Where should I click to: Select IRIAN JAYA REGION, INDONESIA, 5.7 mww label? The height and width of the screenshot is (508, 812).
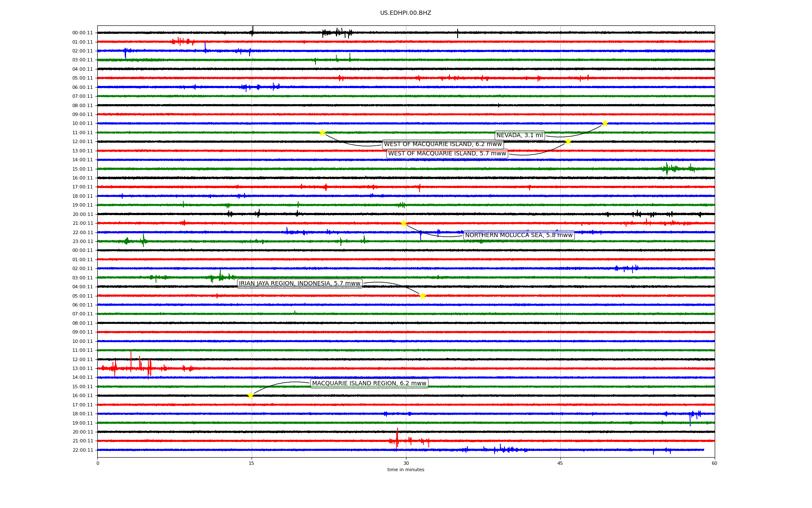point(300,284)
